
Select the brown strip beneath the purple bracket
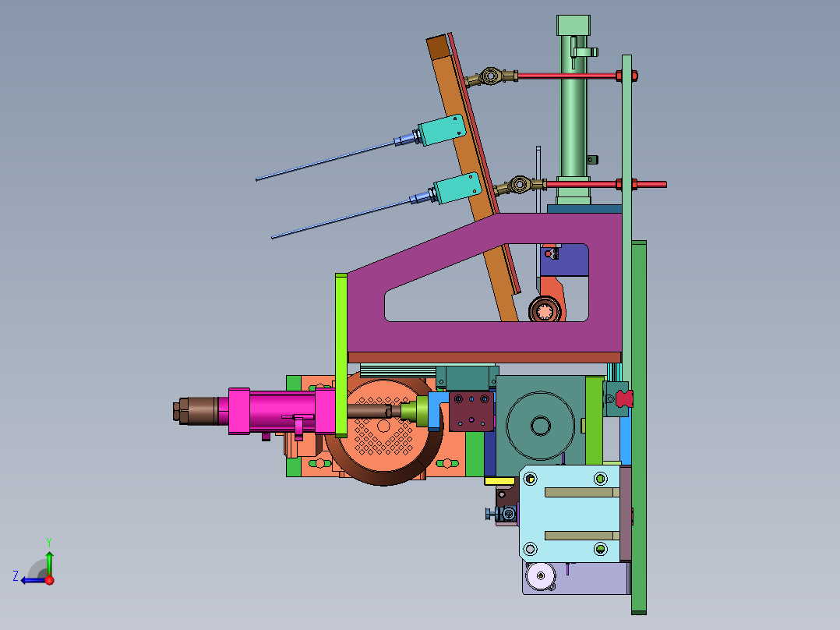point(485,358)
